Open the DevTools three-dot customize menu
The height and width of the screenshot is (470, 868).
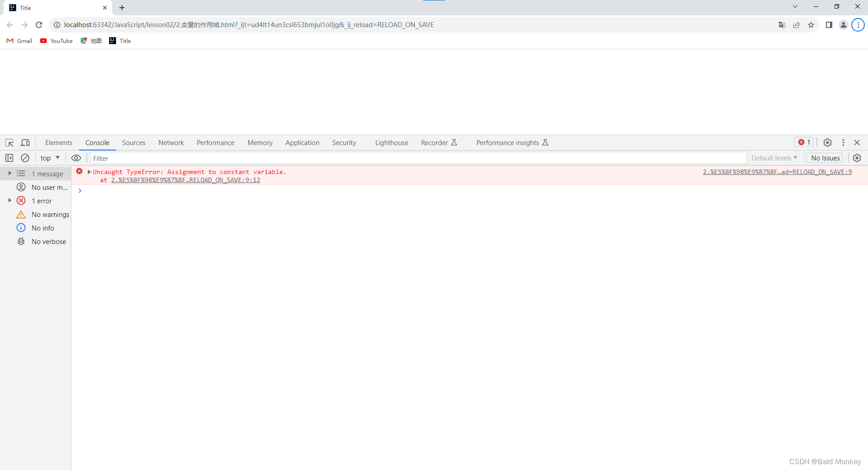coord(843,143)
